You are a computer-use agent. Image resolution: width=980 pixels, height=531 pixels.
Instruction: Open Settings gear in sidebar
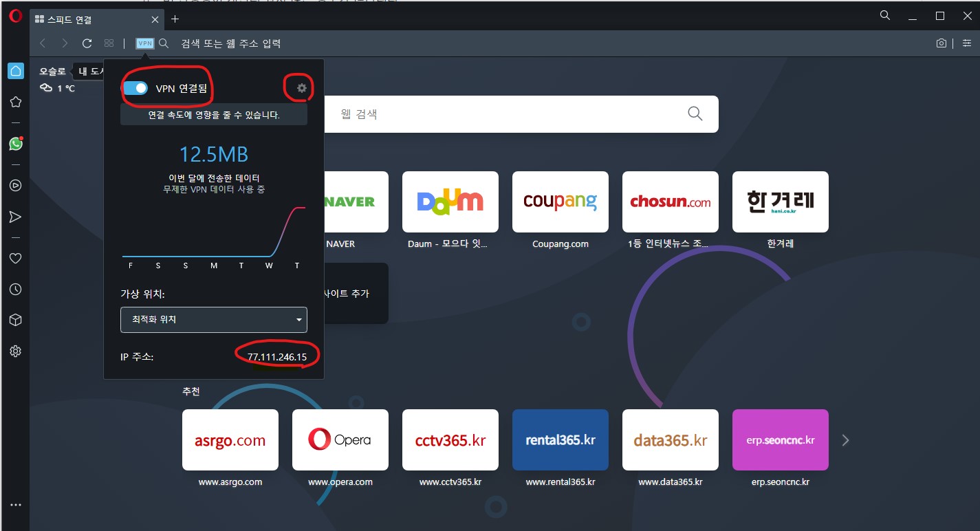pos(15,351)
